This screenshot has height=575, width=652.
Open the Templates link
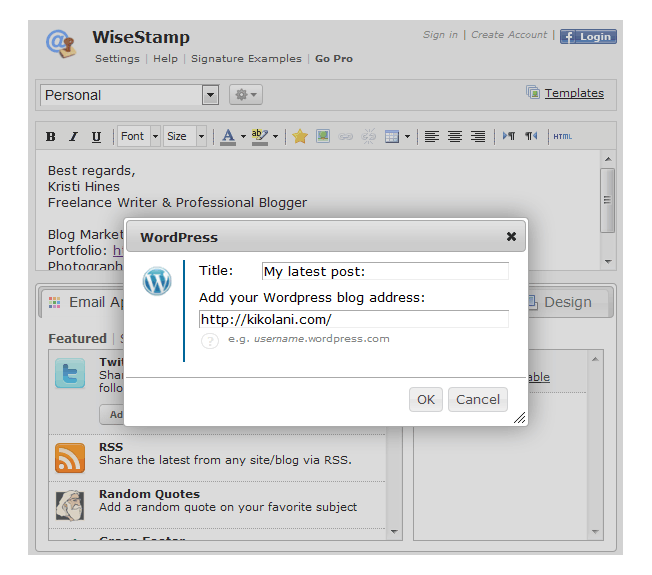point(574,93)
